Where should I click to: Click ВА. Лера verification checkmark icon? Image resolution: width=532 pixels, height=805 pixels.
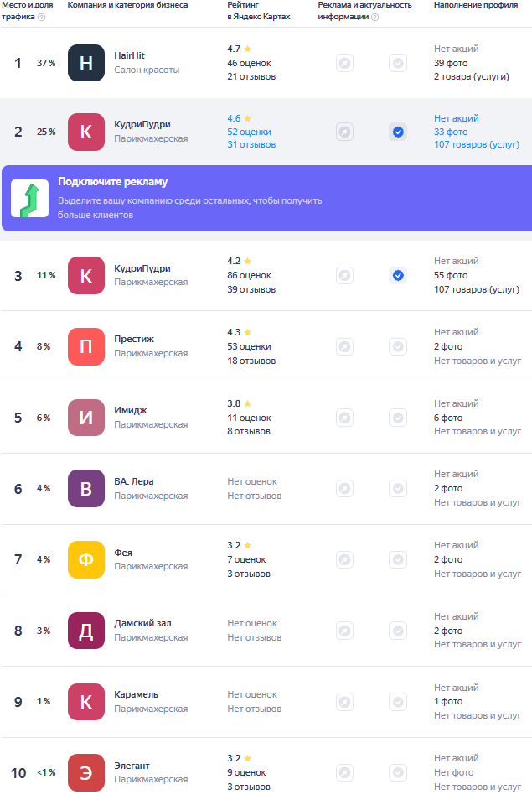tap(398, 488)
